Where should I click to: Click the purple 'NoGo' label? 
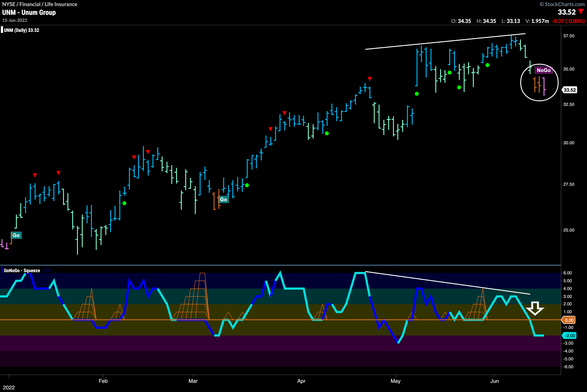tap(544, 70)
